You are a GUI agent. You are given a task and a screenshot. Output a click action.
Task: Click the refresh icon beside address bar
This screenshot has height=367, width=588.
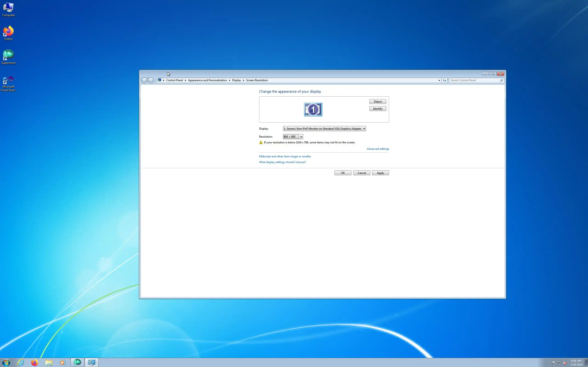444,80
